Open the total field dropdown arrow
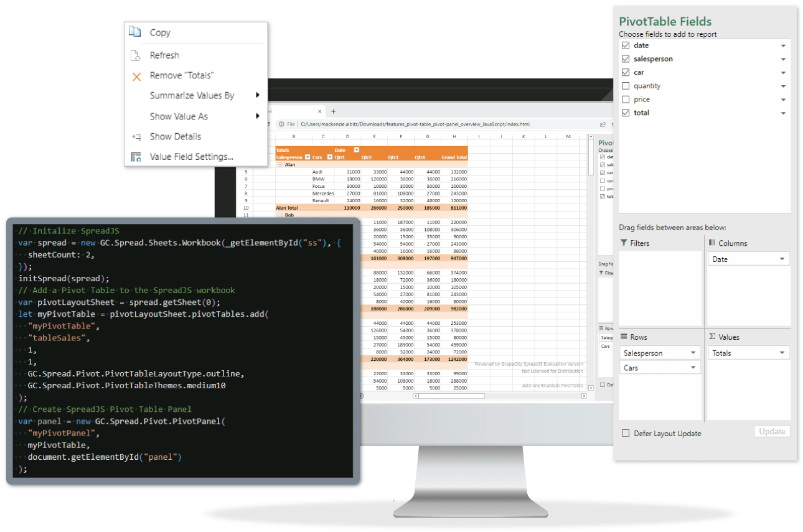This screenshot has height=532, width=803. coord(783,113)
